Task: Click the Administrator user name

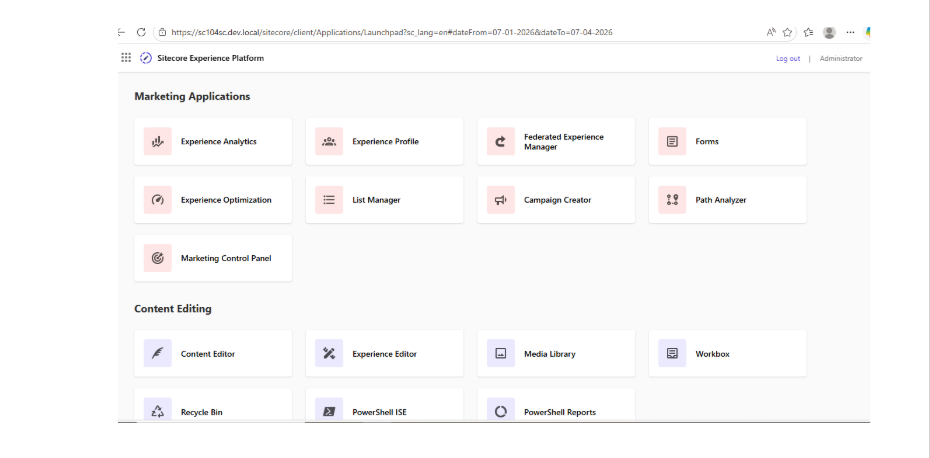Action: click(x=840, y=58)
